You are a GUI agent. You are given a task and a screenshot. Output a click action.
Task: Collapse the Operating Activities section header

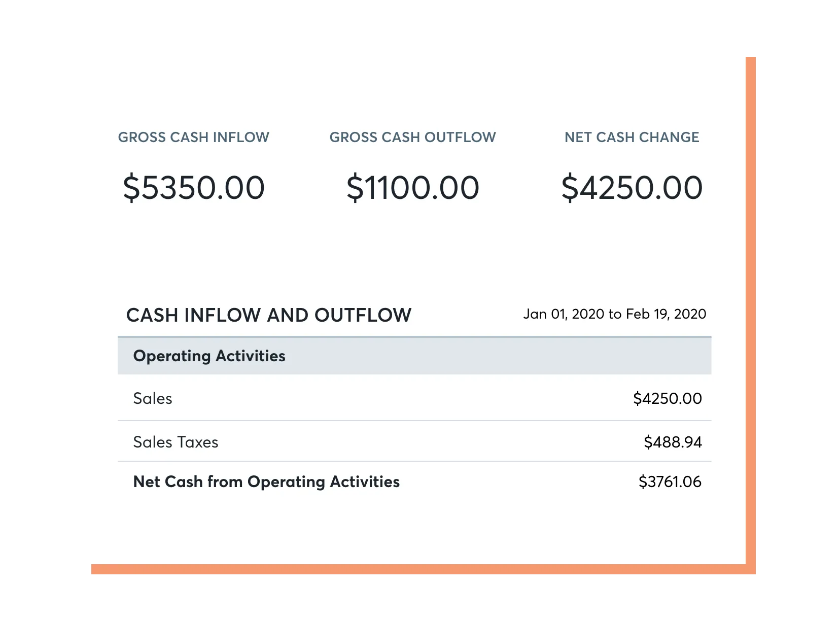[209, 356]
